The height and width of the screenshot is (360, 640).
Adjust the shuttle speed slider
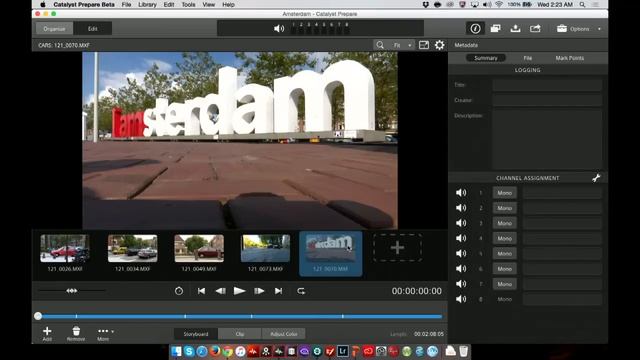(72, 291)
